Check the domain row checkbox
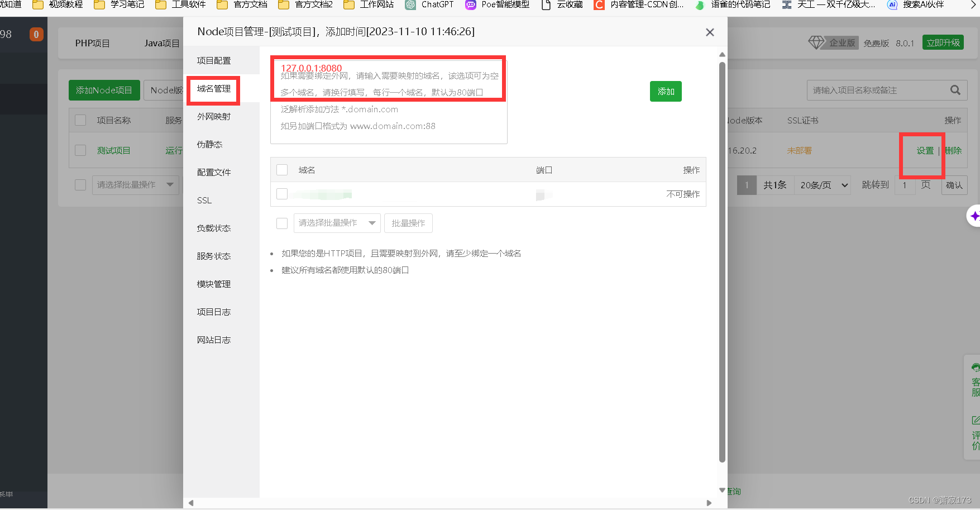980x510 pixels. pyautogui.click(x=282, y=194)
